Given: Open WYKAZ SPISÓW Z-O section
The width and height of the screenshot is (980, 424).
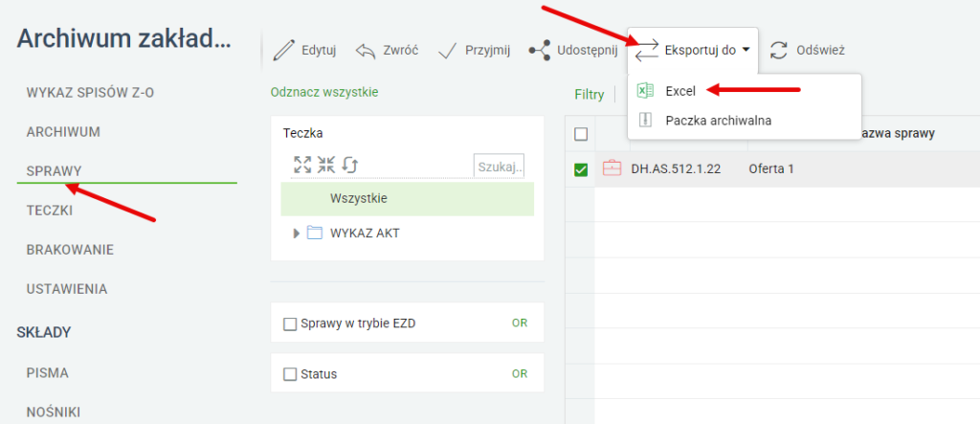Looking at the screenshot, I should pyautogui.click(x=90, y=93).
